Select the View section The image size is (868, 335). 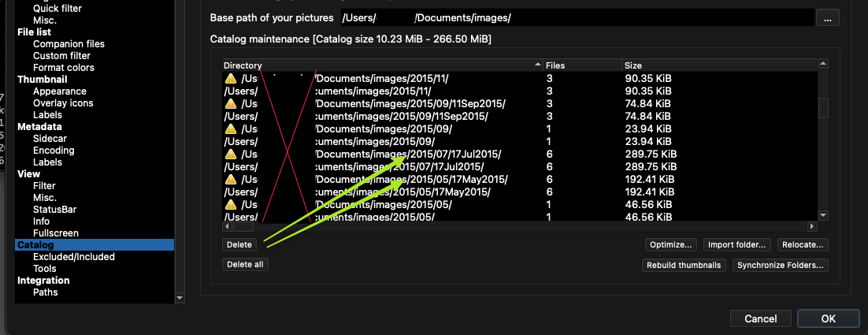pyautogui.click(x=29, y=174)
